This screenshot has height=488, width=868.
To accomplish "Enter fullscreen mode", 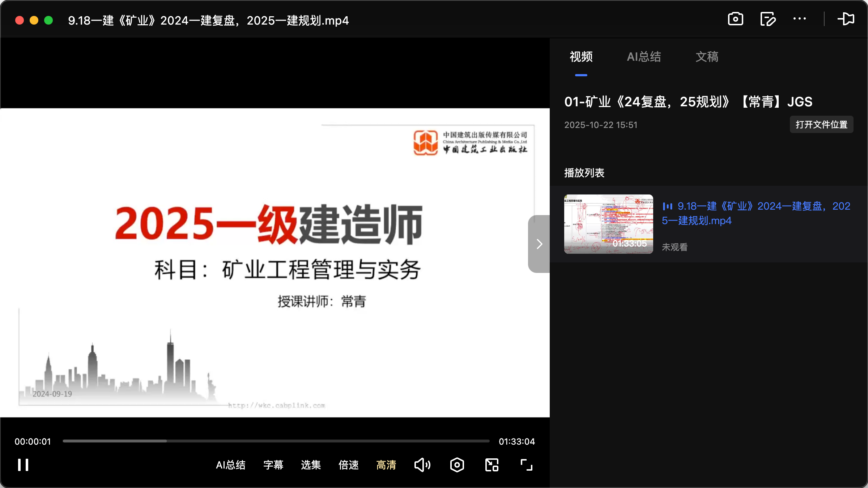I will (x=526, y=465).
